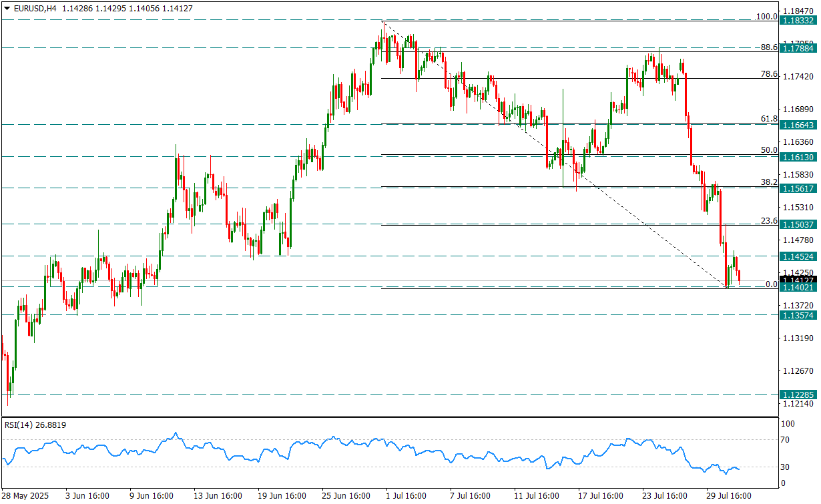Select the RSI(14) 26.8819 indicator label
Screen dimensions: 821x504
[x=35, y=425]
